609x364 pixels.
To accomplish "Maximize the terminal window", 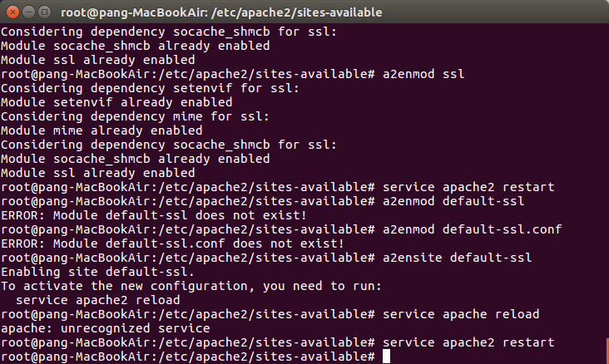I will click(44, 12).
